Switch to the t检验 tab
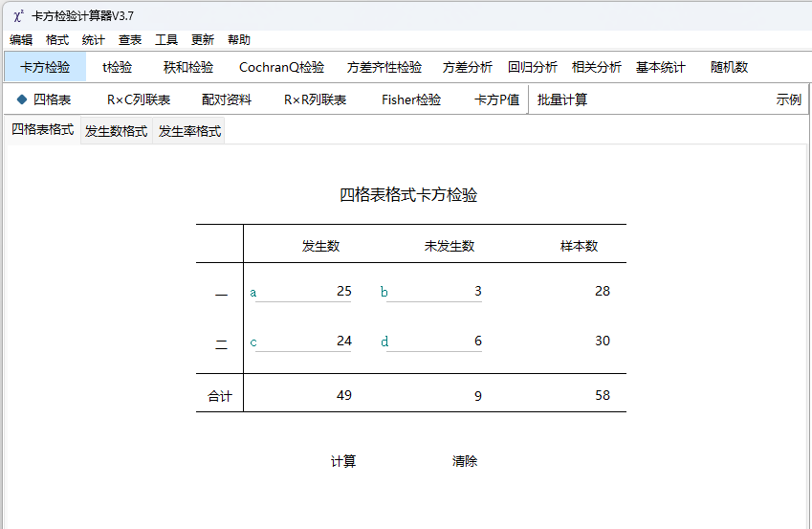 point(117,67)
